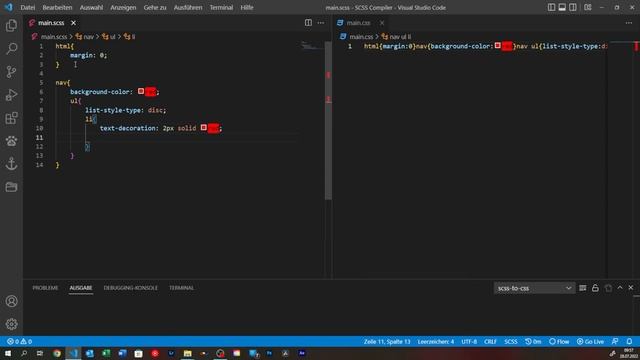The image size is (640, 360).
Task: Open the Search view in activity bar
Action: click(x=11, y=49)
